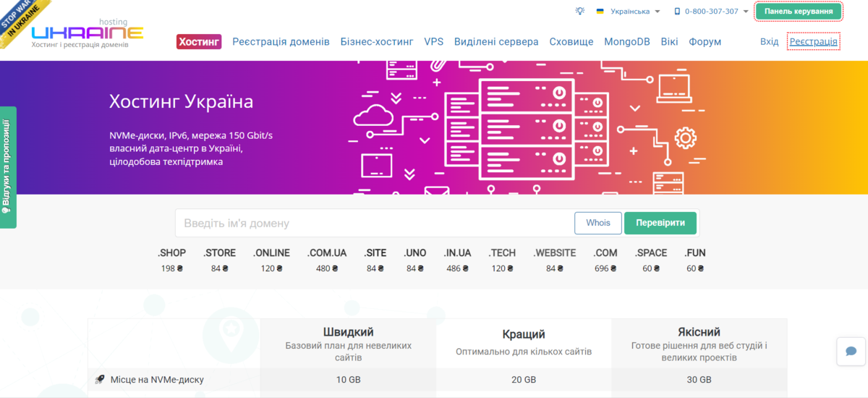Click the 20 GB cell
868x398 pixels.
click(x=524, y=379)
